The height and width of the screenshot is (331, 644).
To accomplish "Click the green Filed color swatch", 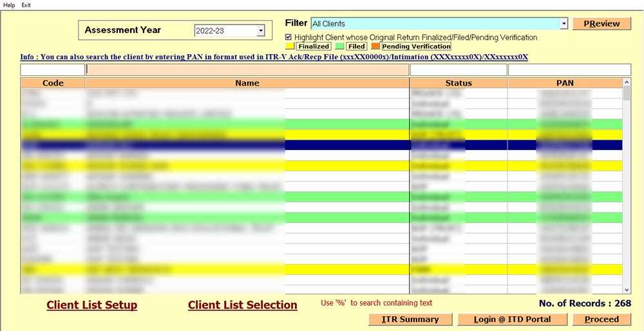I will (340, 46).
